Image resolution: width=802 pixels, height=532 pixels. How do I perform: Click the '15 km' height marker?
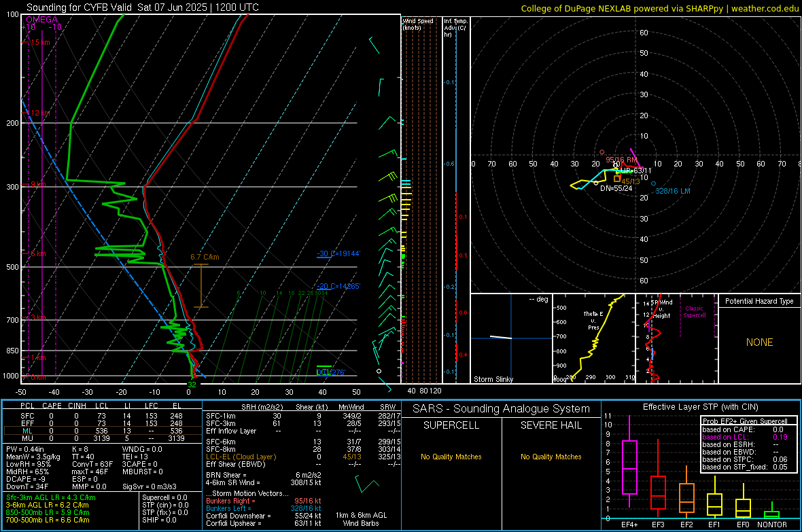pos(40,42)
